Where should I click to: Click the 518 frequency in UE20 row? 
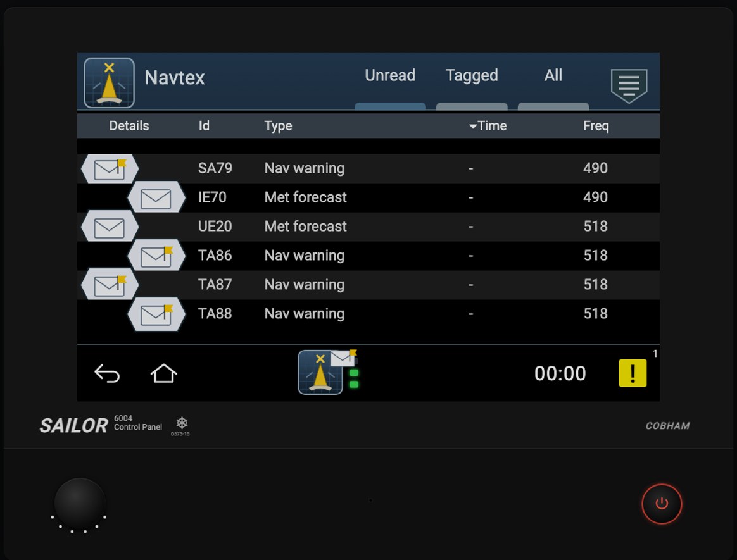tap(596, 227)
